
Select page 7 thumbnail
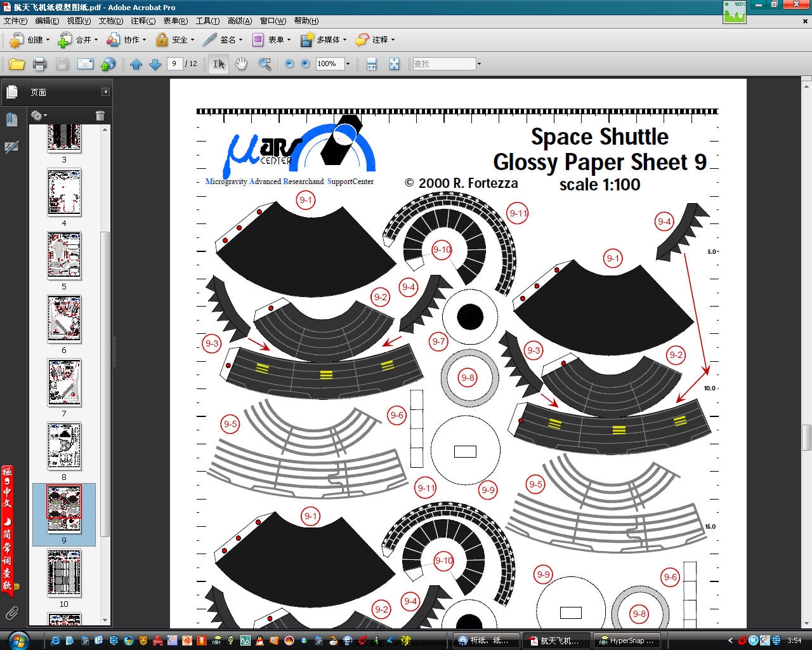pyautogui.click(x=64, y=383)
